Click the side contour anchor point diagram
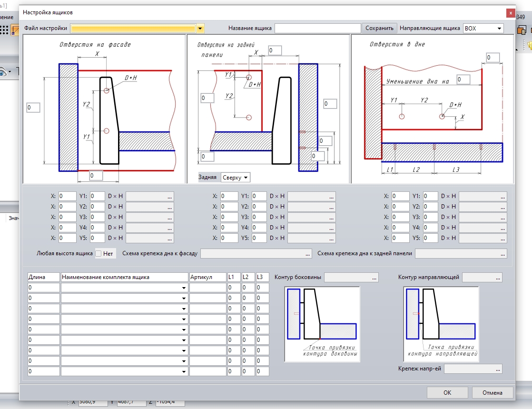 322,324
